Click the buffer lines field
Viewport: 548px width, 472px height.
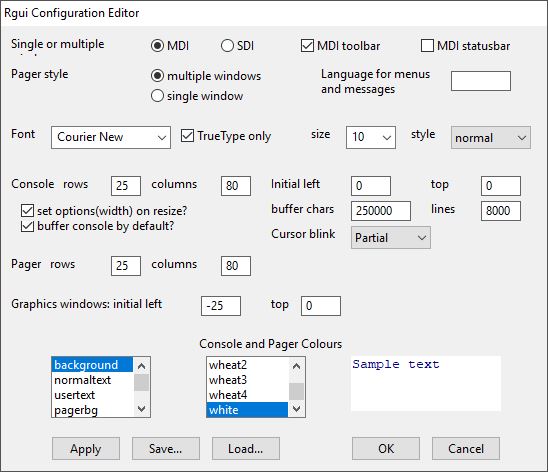coord(501,211)
